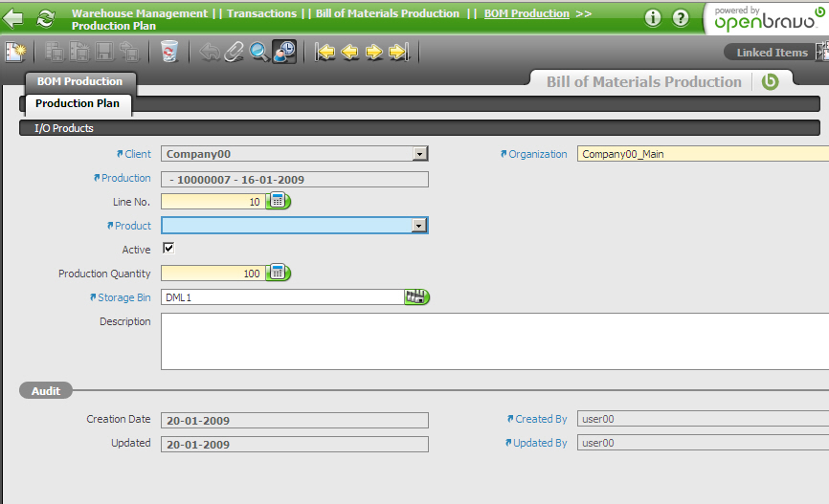Click into the Storage Bin field
The height and width of the screenshot is (504, 829).
(282, 296)
